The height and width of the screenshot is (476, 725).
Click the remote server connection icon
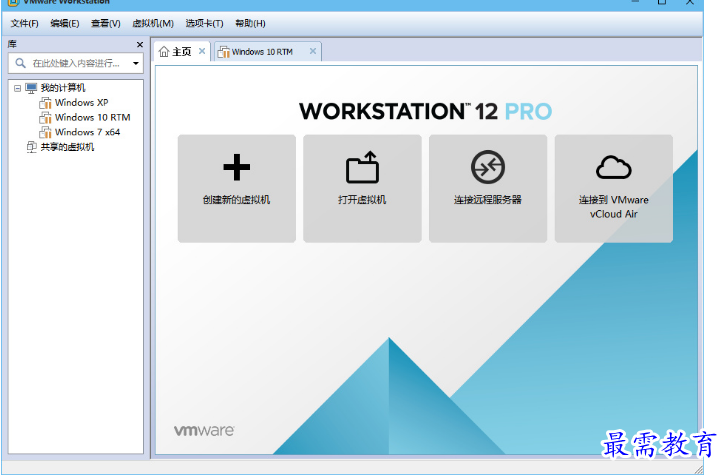pyautogui.click(x=488, y=167)
